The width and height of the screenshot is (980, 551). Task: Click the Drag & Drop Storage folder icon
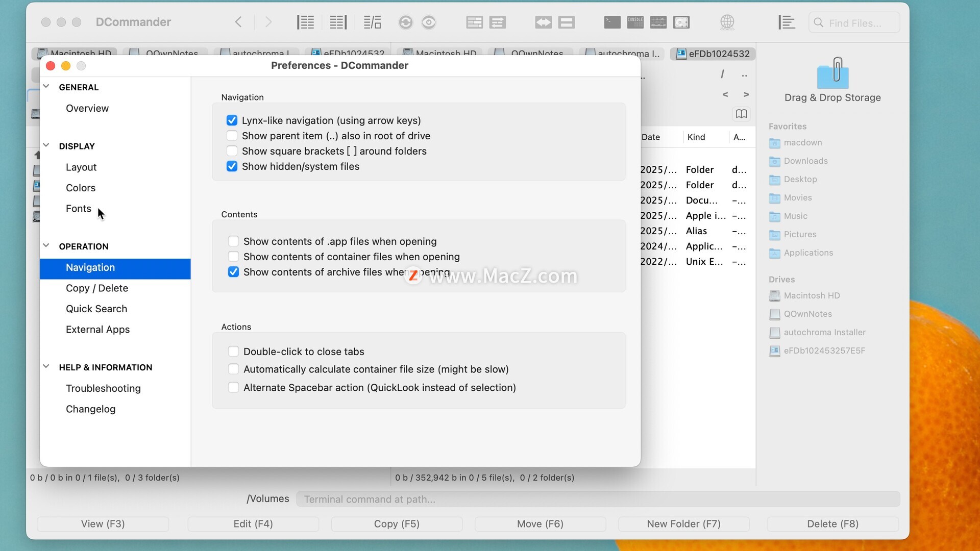[832, 73]
